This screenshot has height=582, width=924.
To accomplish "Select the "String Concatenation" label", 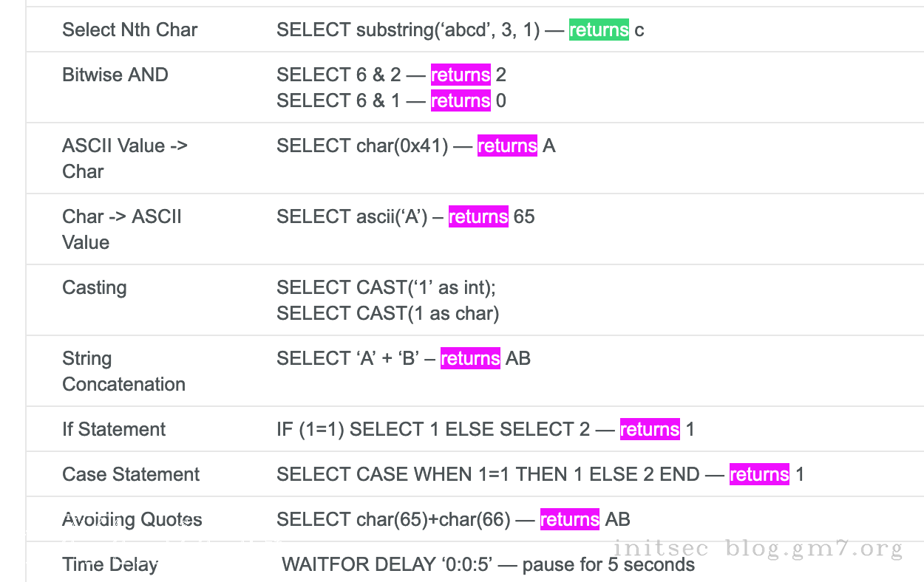I will [123, 372].
